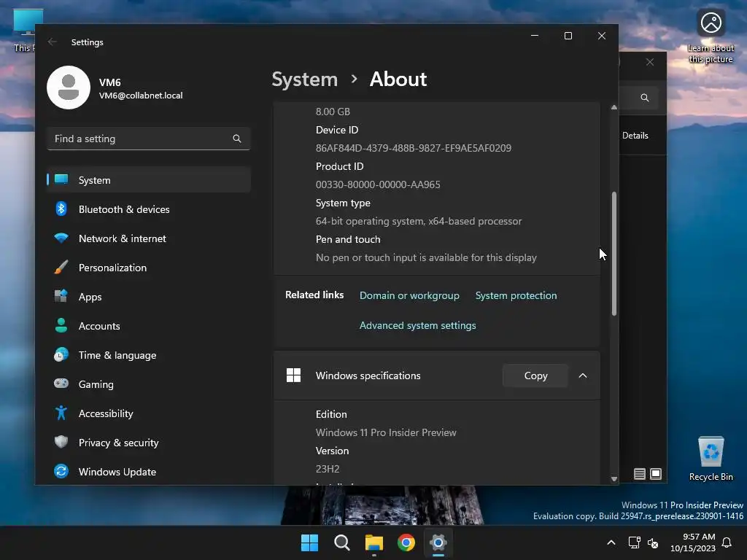Open Apps settings
Screen dimensions: 747x560
point(149,297)
